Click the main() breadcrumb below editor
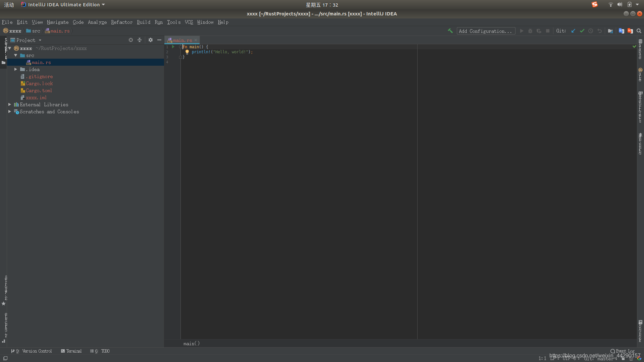This screenshot has height=362, width=644. point(192,344)
